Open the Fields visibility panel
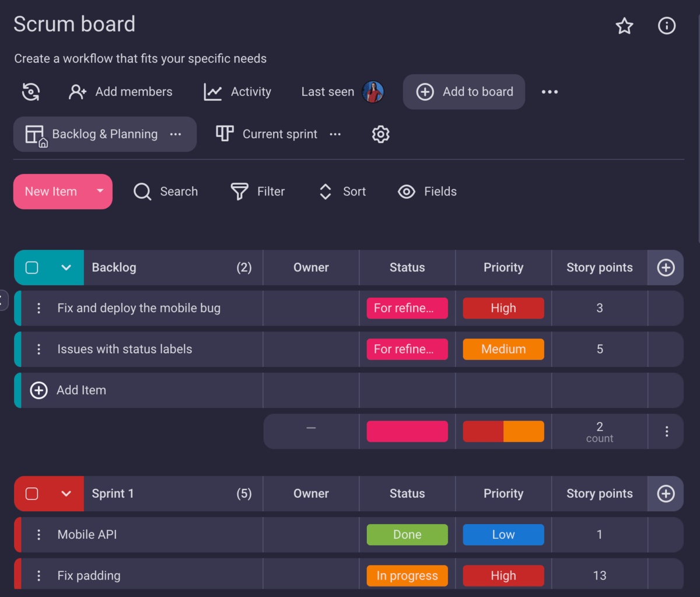Image resolution: width=700 pixels, height=597 pixels. 427,191
